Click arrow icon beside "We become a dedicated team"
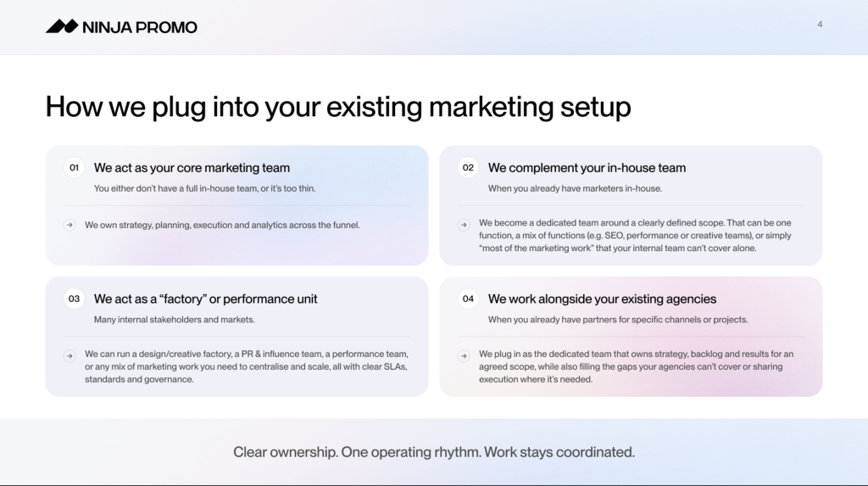Screen dimensions: 868x486 tap(463, 225)
